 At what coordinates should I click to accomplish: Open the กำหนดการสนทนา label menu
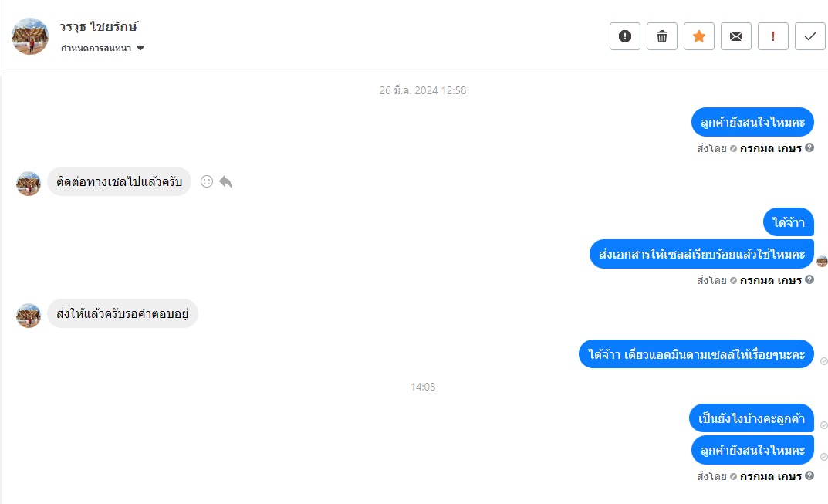coord(96,48)
